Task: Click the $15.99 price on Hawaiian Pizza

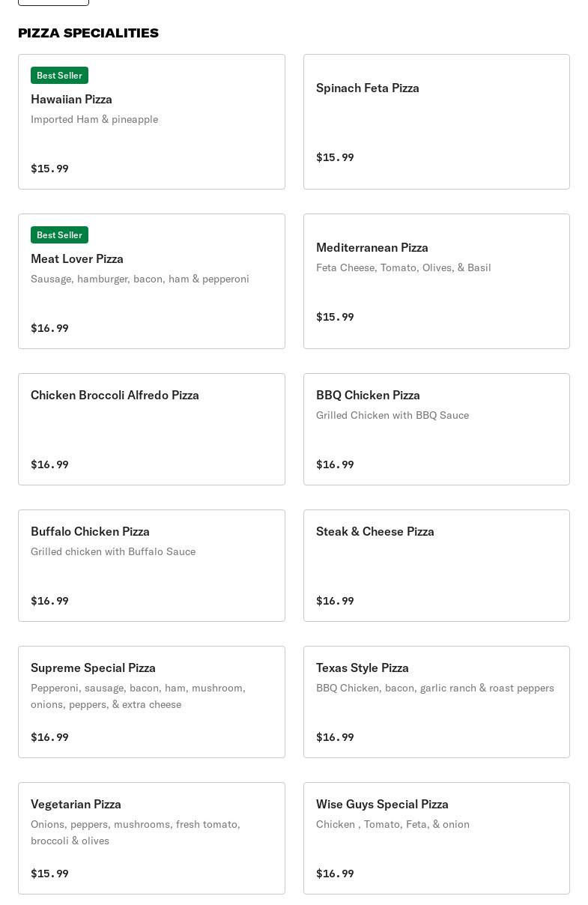Action: (x=49, y=169)
